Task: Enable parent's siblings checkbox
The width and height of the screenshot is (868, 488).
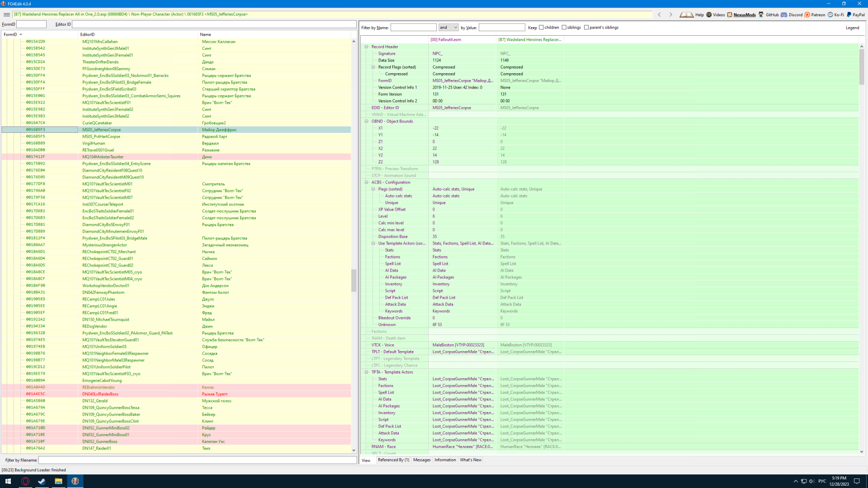Action: tap(587, 28)
